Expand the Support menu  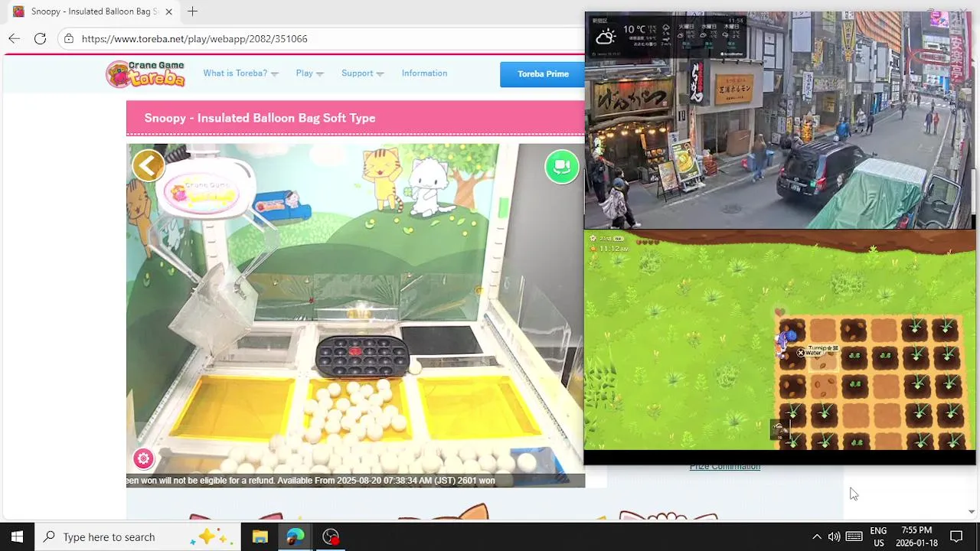[x=362, y=73]
